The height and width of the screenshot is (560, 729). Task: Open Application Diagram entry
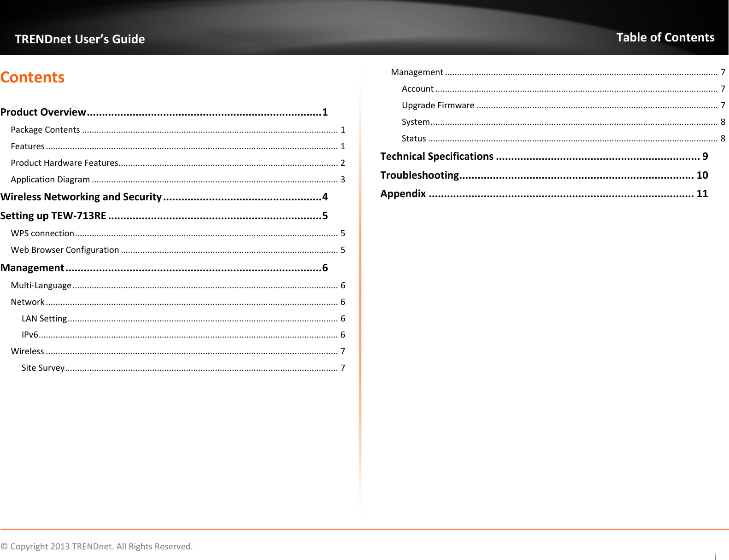(x=178, y=179)
